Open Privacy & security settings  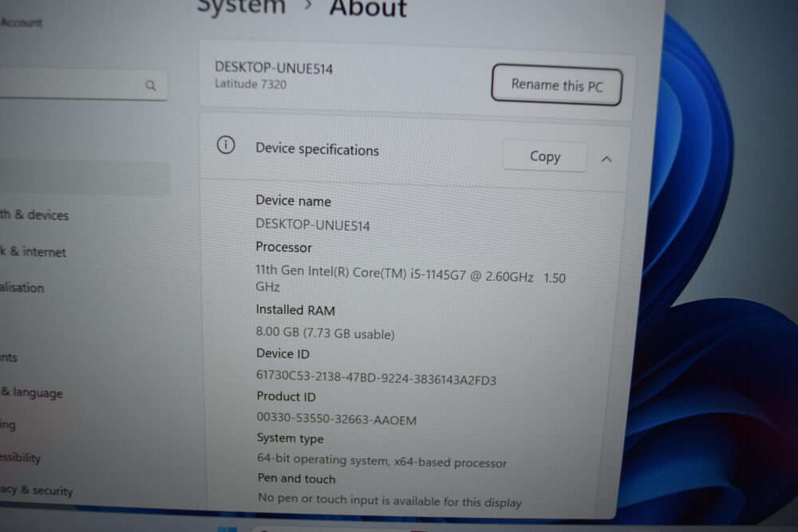point(36,490)
